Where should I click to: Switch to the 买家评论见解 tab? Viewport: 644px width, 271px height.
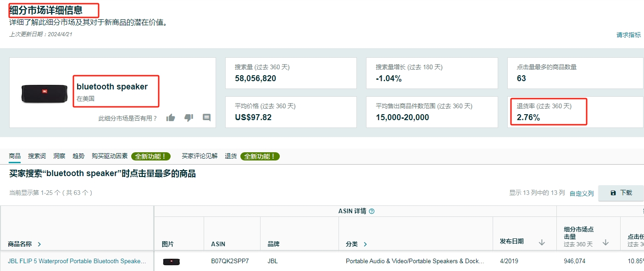point(200,156)
